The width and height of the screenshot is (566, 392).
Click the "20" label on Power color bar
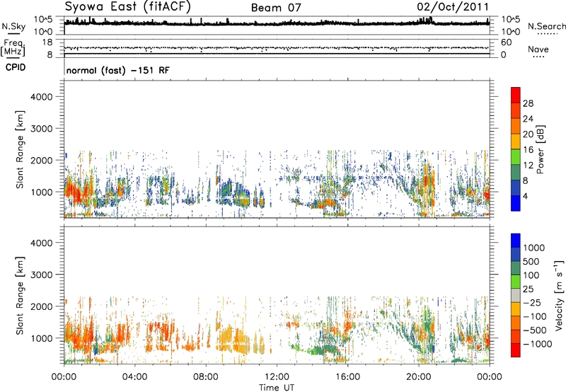click(528, 134)
